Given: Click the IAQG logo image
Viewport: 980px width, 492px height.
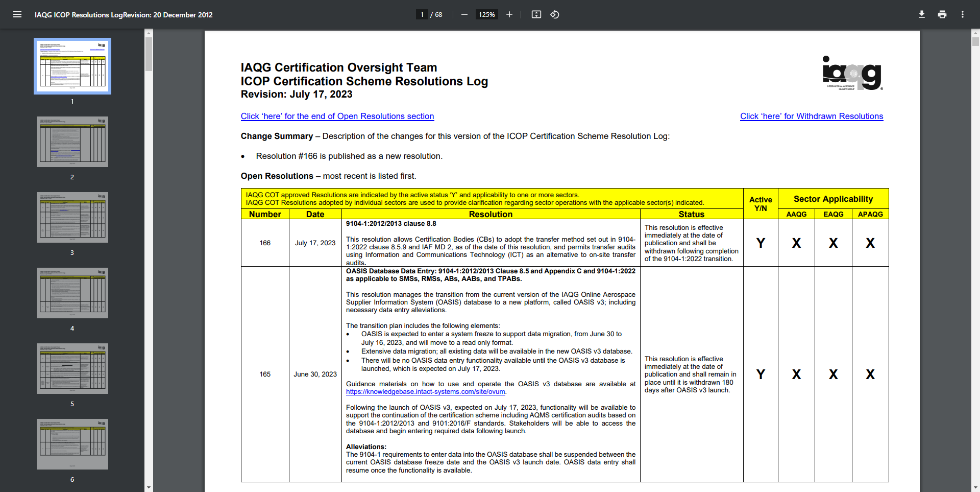Looking at the screenshot, I should 852,73.
